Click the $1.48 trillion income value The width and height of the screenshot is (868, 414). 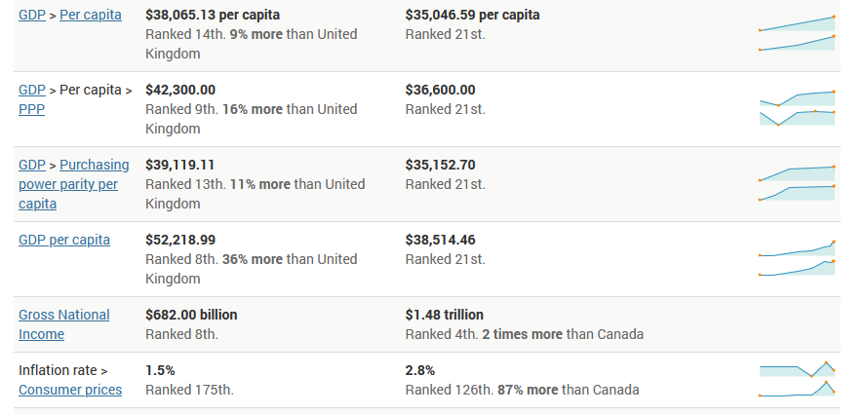[x=444, y=315]
